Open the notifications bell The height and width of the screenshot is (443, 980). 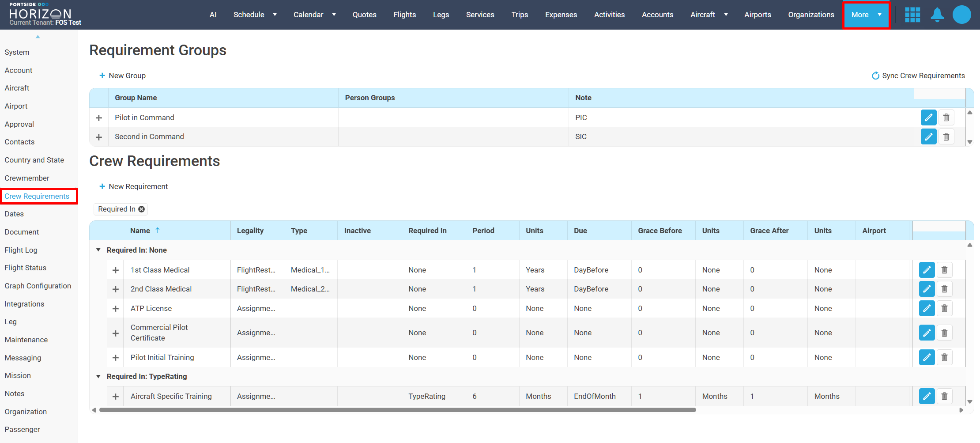tap(937, 15)
